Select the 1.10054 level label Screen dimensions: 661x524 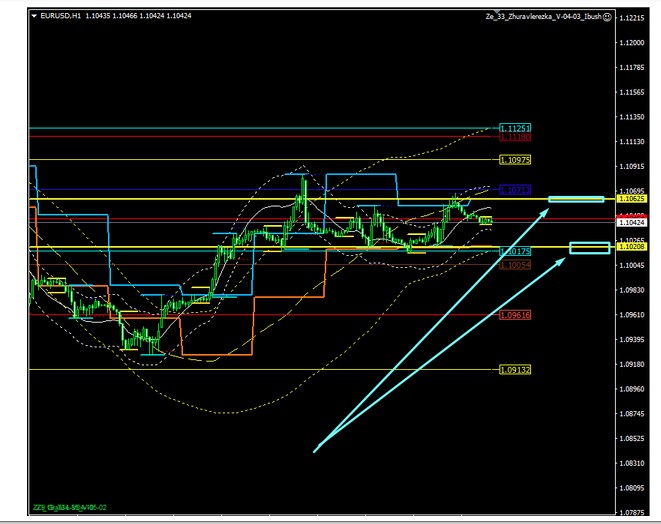pos(514,265)
